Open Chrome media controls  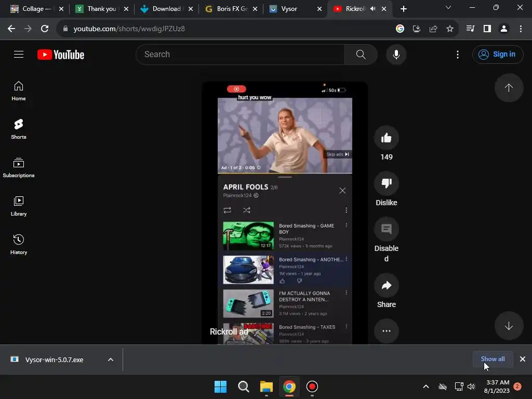(x=470, y=29)
